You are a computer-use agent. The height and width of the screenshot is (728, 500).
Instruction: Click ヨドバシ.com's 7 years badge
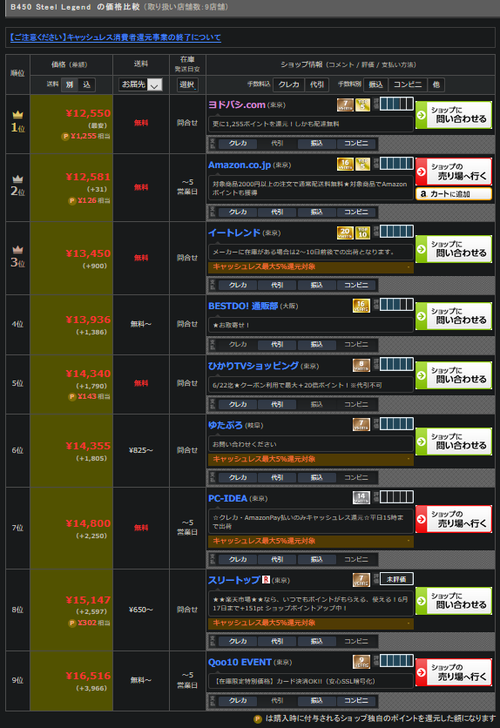click(345, 105)
